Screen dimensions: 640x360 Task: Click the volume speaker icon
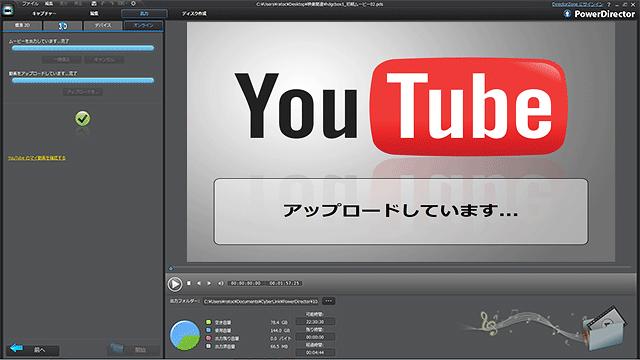point(220,283)
